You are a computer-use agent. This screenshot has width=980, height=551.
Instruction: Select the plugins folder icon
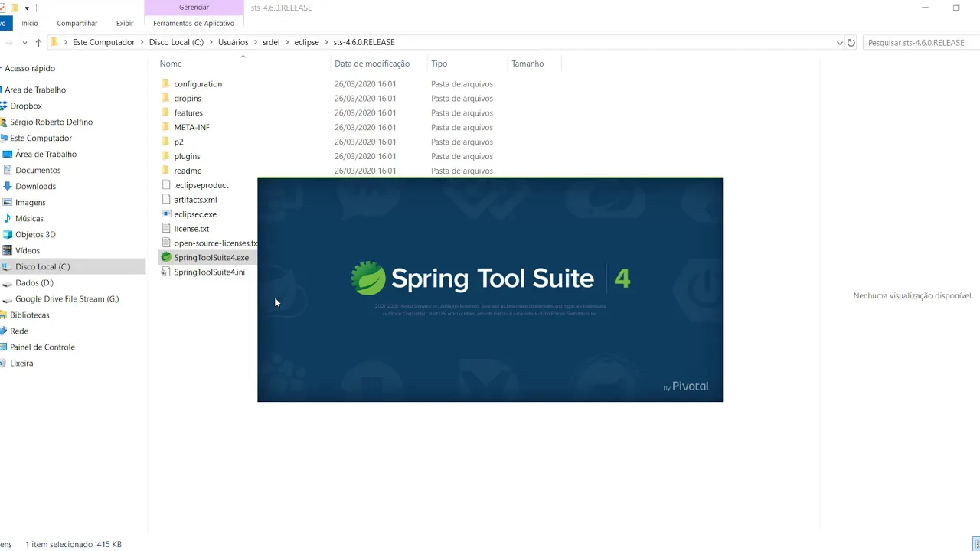pyautogui.click(x=166, y=156)
